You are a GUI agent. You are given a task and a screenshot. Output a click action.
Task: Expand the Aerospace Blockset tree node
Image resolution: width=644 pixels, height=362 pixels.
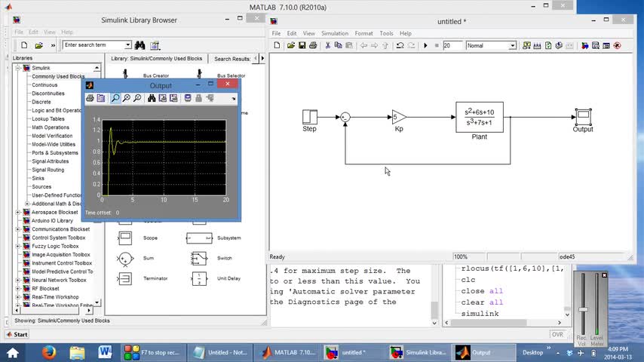tap(17, 212)
